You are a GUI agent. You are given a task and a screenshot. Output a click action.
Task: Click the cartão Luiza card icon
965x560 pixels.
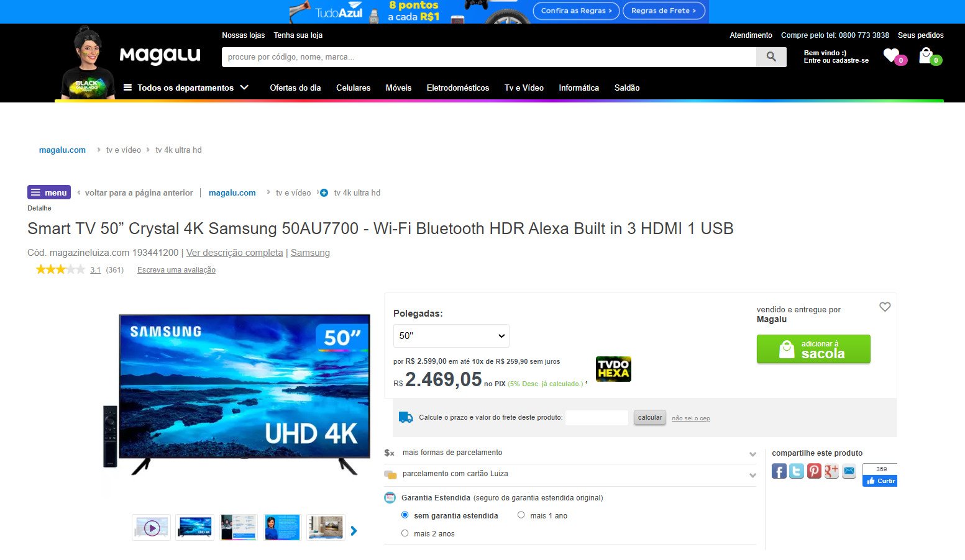(x=390, y=474)
